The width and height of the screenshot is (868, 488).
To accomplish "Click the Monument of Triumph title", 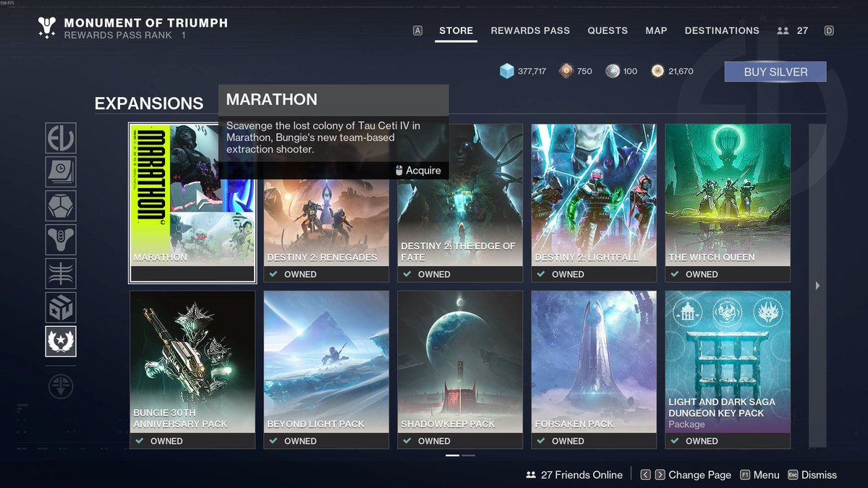I will [x=145, y=23].
